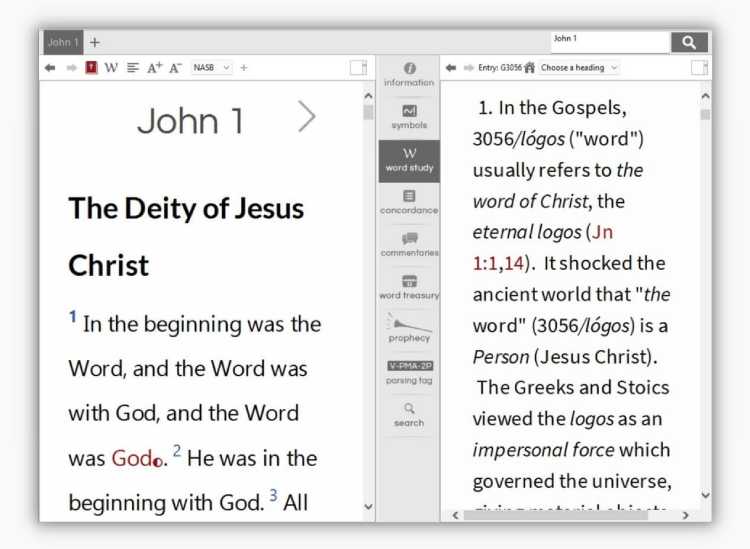Click the search magnifier button beside John 1 field
The image size is (750, 549).
coord(689,42)
